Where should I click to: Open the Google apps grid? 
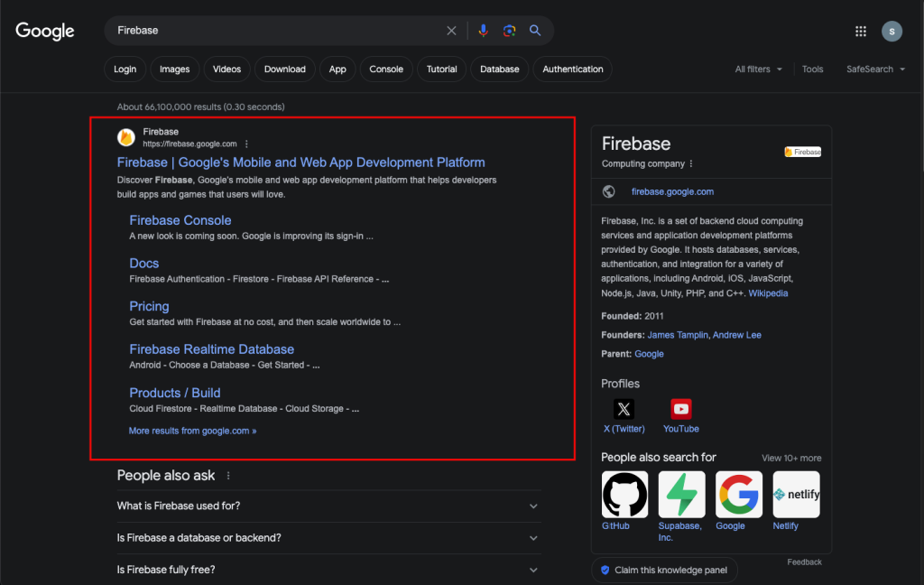tap(861, 32)
